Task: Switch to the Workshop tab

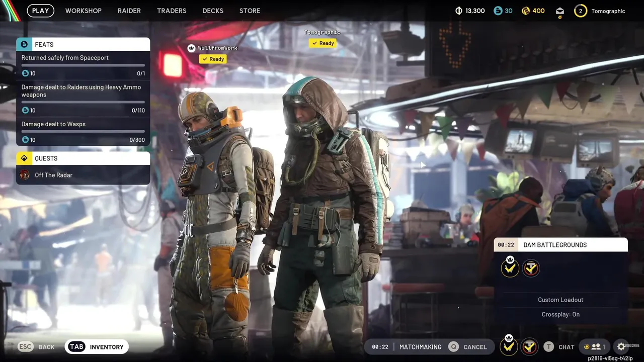Action: click(84, 11)
